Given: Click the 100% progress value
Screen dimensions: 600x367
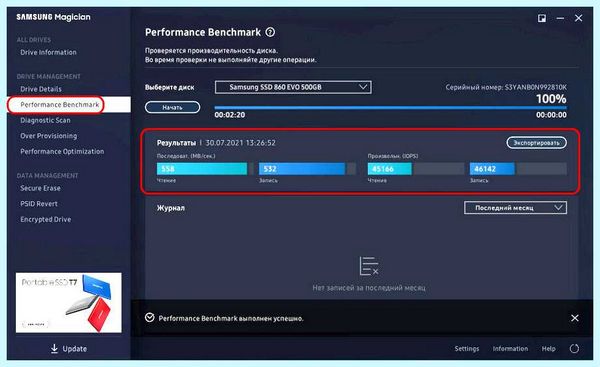Looking at the screenshot, I should (x=551, y=99).
